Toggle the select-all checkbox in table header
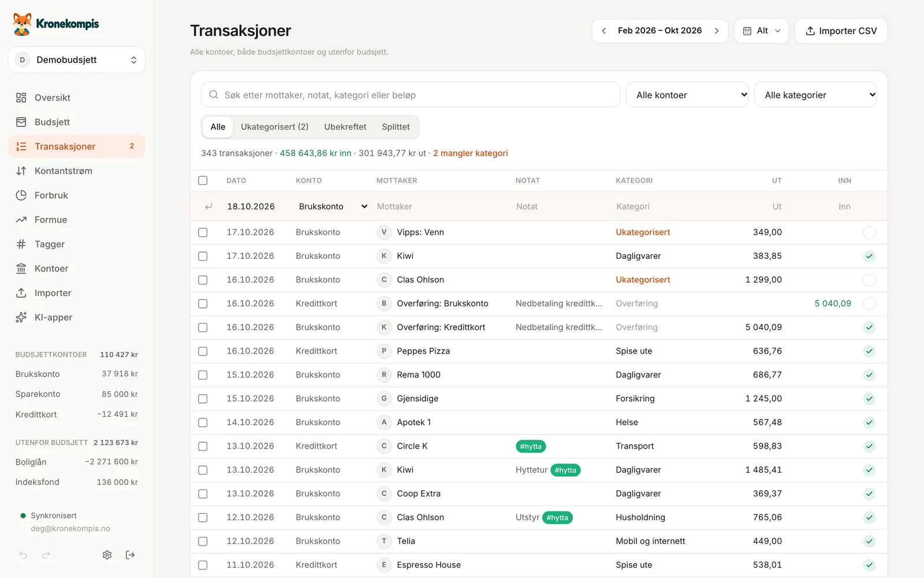 click(203, 180)
